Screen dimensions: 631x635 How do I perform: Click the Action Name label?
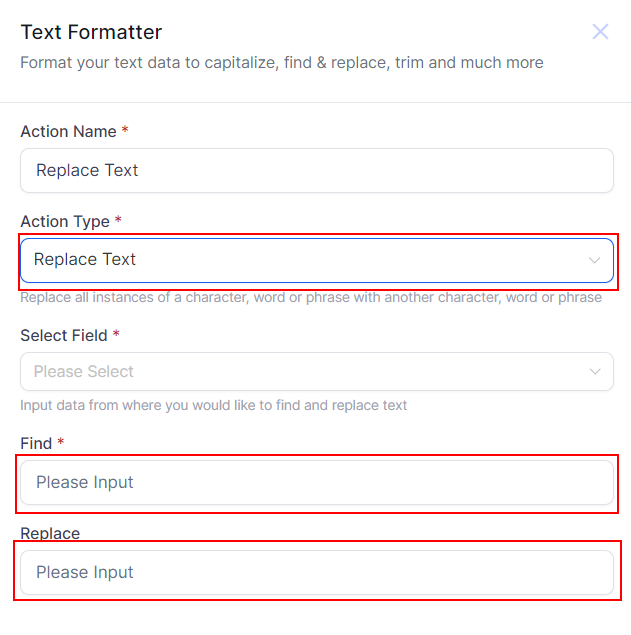[x=68, y=132]
